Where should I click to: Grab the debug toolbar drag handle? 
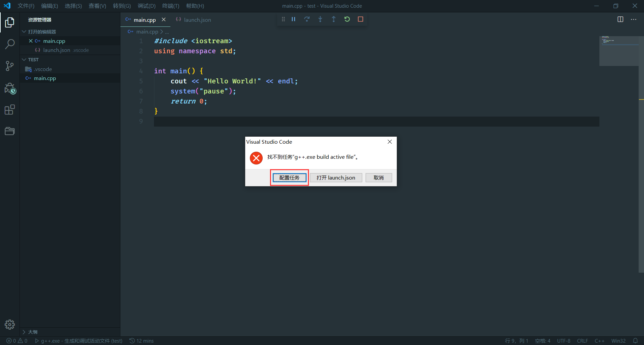point(283,19)
